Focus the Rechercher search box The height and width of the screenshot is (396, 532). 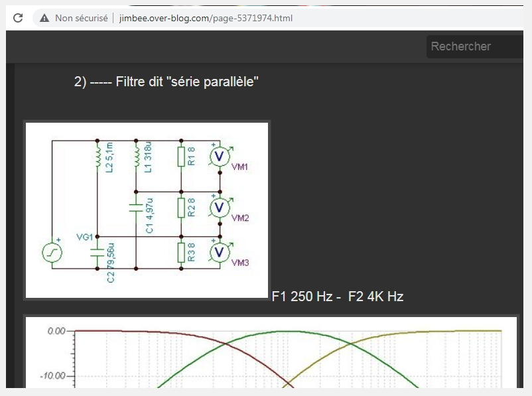[x=475, y=46]
